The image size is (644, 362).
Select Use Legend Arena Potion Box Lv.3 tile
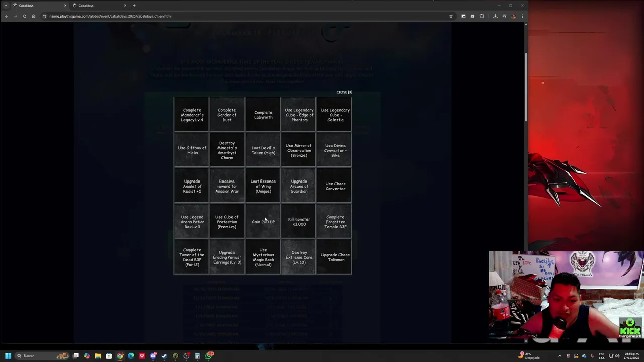coord(192,222)
